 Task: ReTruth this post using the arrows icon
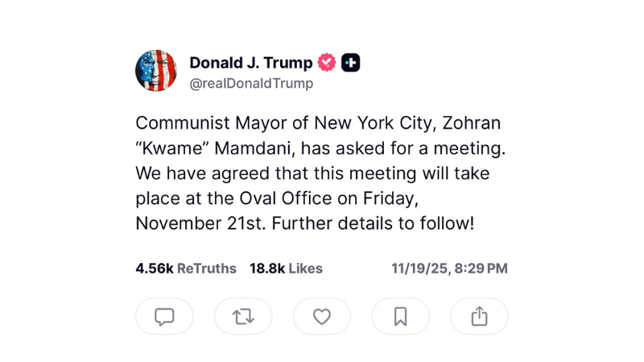[x=243, y=317]
